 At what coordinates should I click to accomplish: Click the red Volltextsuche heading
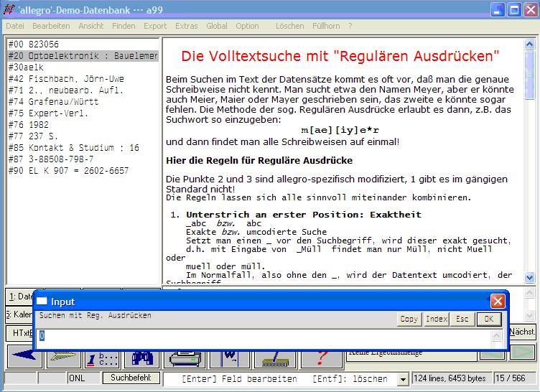pyautogui.click(x=340, y=56)
